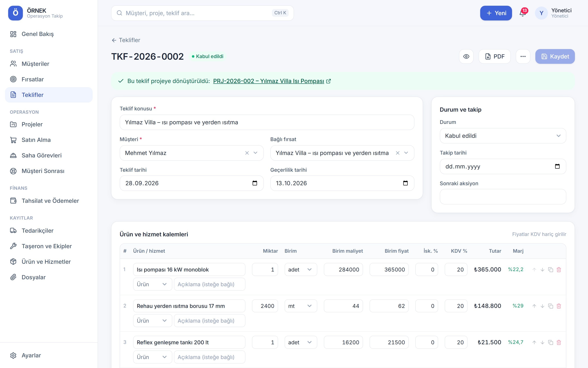The height and width of the screenshot is (368, 588).
Task: Duplicate the Isı pompası 16 kW row
Action: pos(551,270)
